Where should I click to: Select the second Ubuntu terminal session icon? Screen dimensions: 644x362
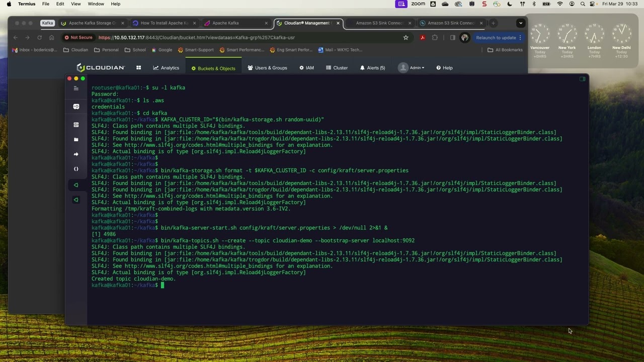(76, 200)
